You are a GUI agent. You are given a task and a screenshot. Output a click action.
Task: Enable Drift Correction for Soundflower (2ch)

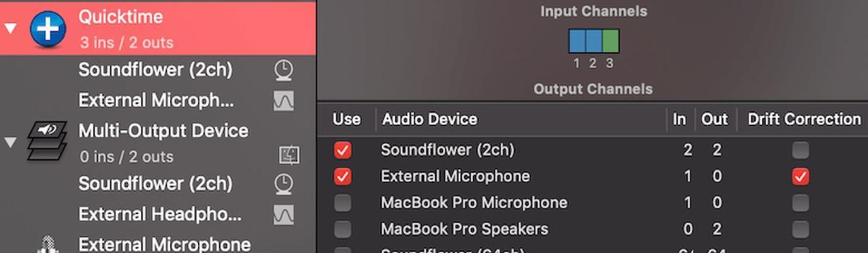tap(800, 151)
